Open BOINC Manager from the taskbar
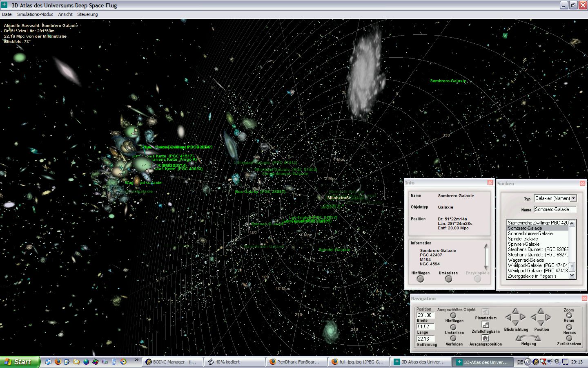588x368 pixels. (171, 362)
